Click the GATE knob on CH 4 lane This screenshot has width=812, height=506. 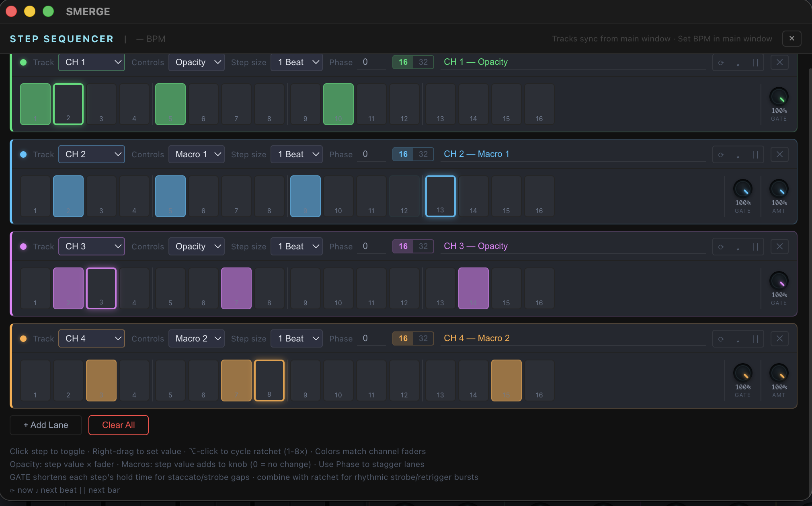point(743,373)
